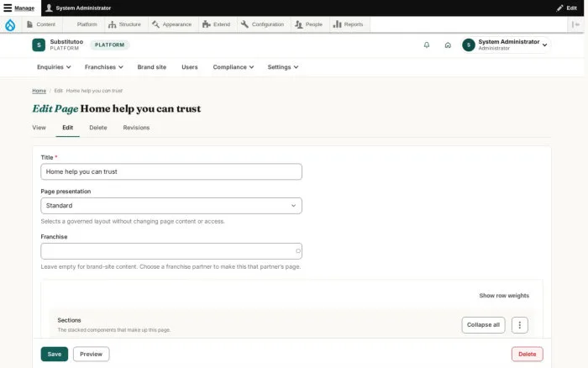Click the pencil Edit icon in top bar
The width and height of the screenshot is (588, 368).
pyautogui.click(x=560, y=8)
